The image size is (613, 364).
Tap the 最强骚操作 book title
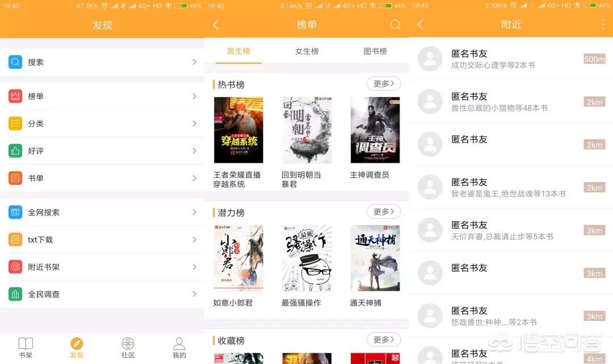(x=301, y=303)
